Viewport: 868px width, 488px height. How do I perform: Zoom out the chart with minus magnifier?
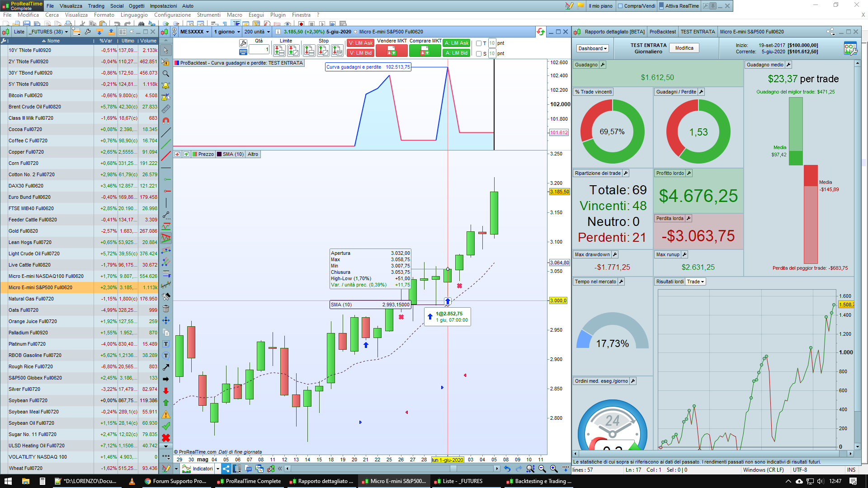pyautogui.click(x=542, y=469)
